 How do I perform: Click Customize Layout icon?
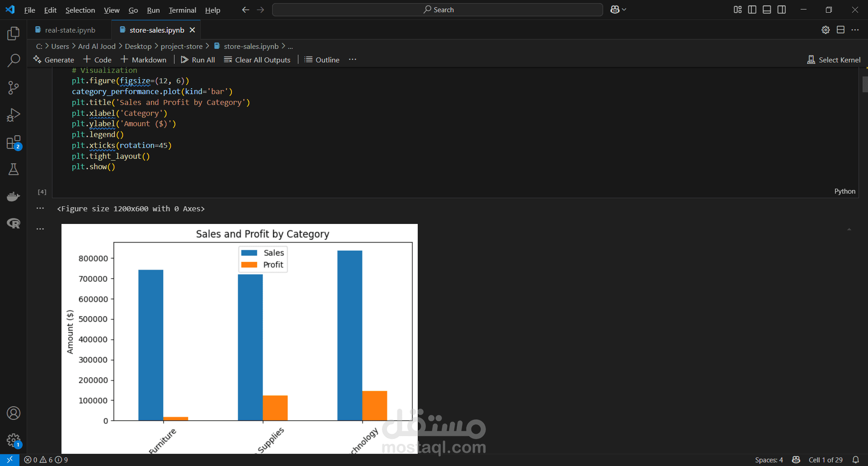point(738,10)
